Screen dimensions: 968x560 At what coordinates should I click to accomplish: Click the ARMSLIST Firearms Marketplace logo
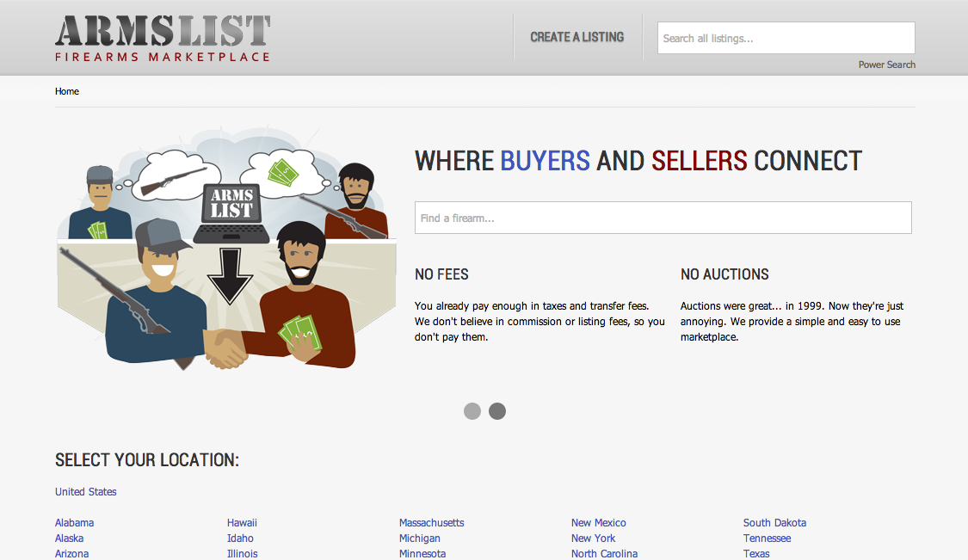(x=163, y=39)
